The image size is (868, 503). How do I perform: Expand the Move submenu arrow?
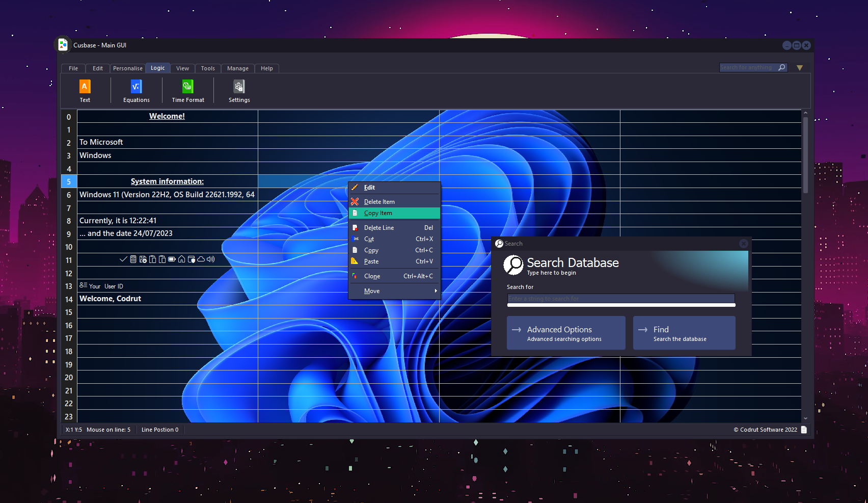(x=436, y=291)
